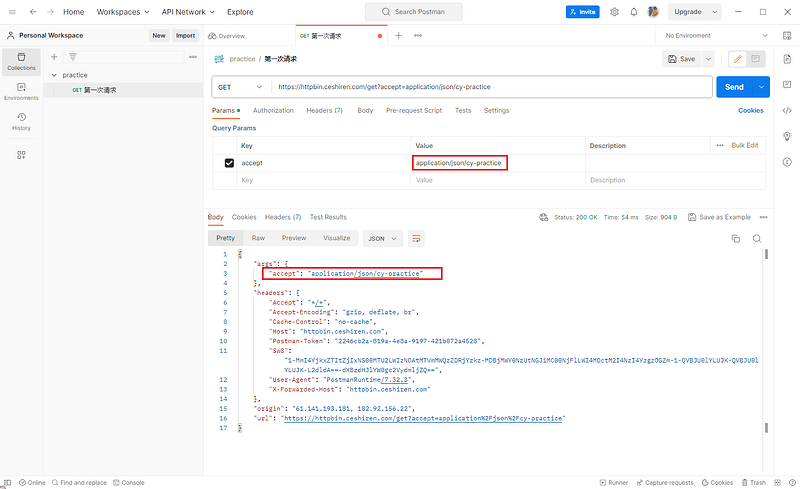The width and height of the screenshot is (800, 489).
Task: Open the request Settings tab
Action: coord(496,110)
